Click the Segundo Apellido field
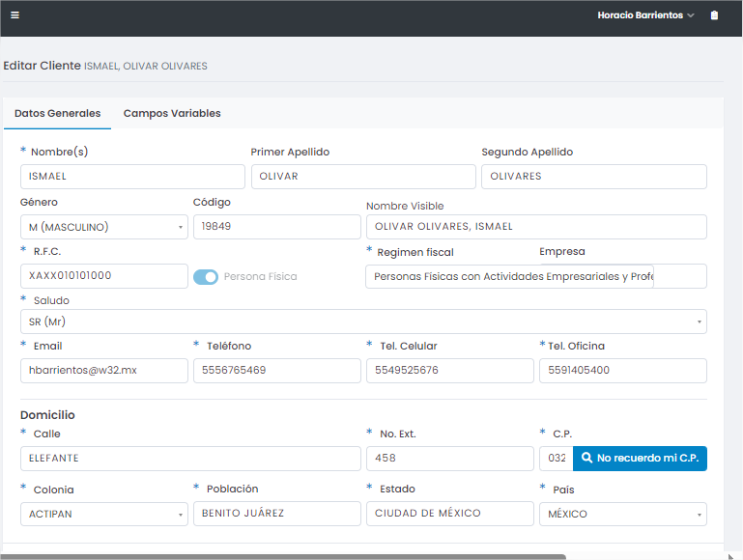This screenshot has height=560, width=743. pos(594,177)
